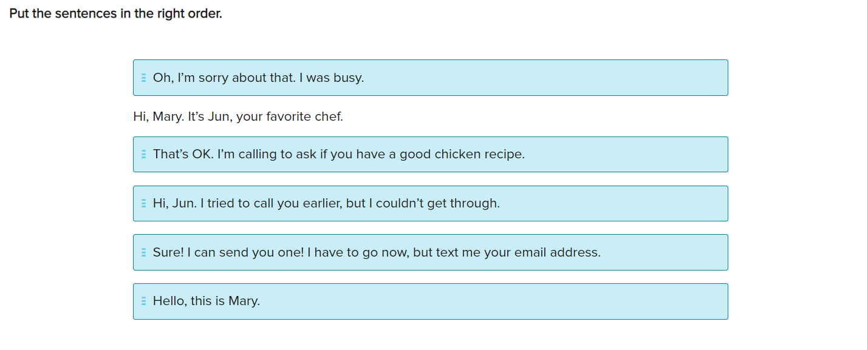Click the drag handle beside 'Hello, this is Mary'
The image size is (868, 350).
coord(143,301)
